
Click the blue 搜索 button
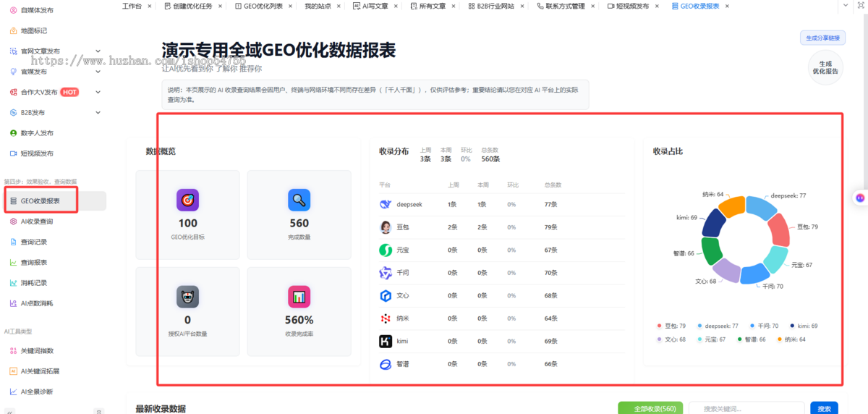824,408
